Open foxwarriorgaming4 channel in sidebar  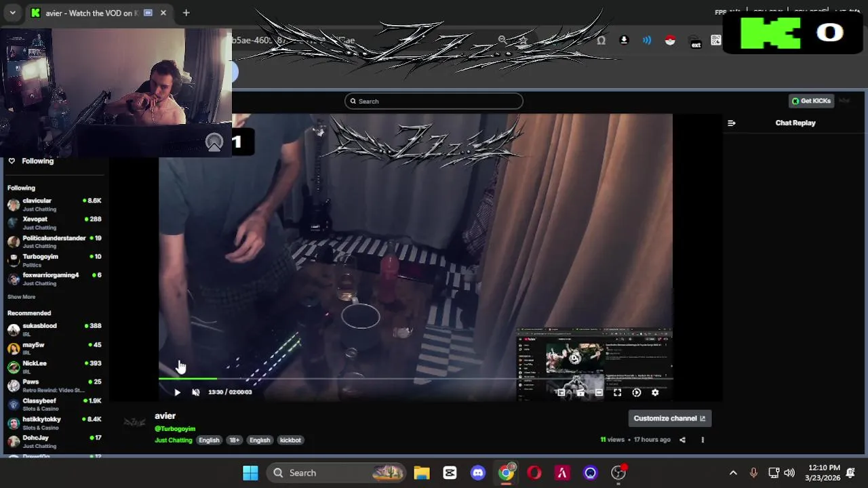54,279
